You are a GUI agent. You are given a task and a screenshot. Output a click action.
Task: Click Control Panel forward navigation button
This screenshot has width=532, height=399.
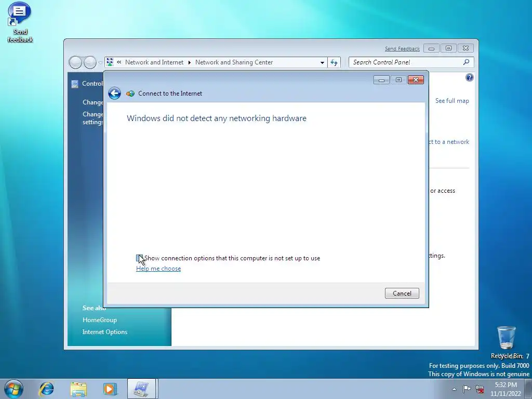click(x=90, y=62)
